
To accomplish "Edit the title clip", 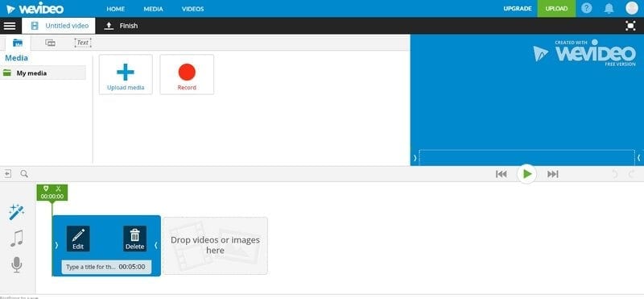I will pos(78,239).
